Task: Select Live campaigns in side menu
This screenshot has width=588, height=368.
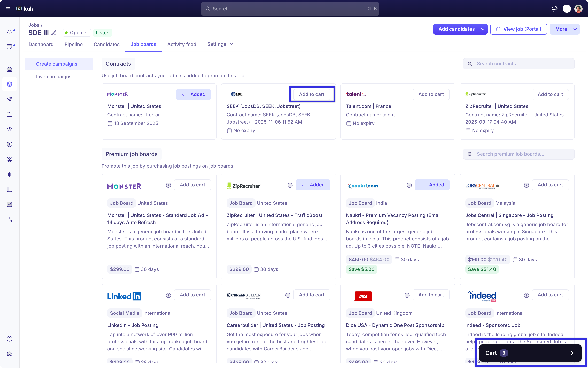Action: pyautogui.click(x=54, y=77)
